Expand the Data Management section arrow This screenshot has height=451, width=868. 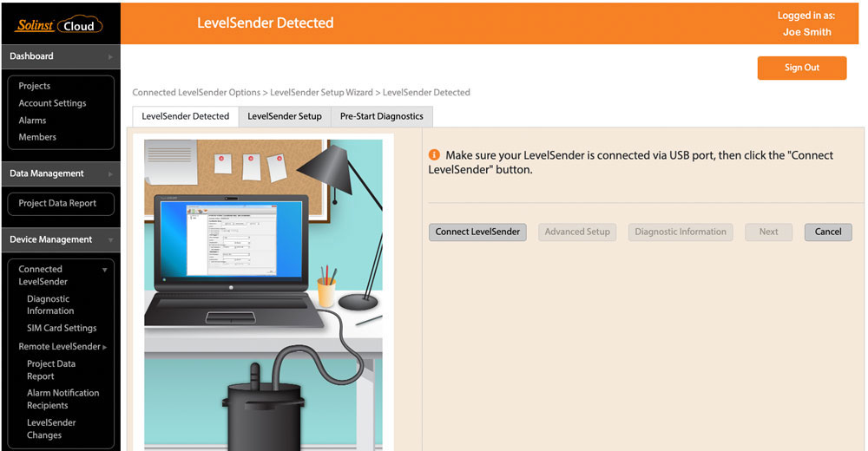(110, 174)
